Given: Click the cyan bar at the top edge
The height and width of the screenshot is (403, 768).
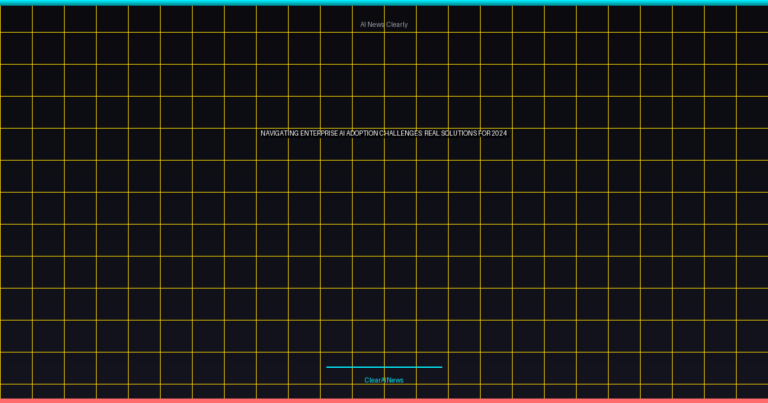Looking at the screenshot, I should click(384, 2).
